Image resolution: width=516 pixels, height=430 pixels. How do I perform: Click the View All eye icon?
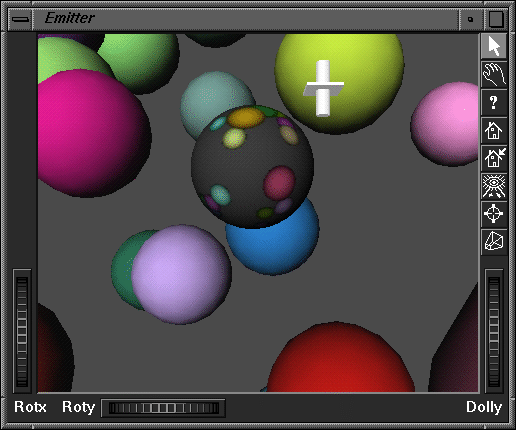click(x=494, y=186)
